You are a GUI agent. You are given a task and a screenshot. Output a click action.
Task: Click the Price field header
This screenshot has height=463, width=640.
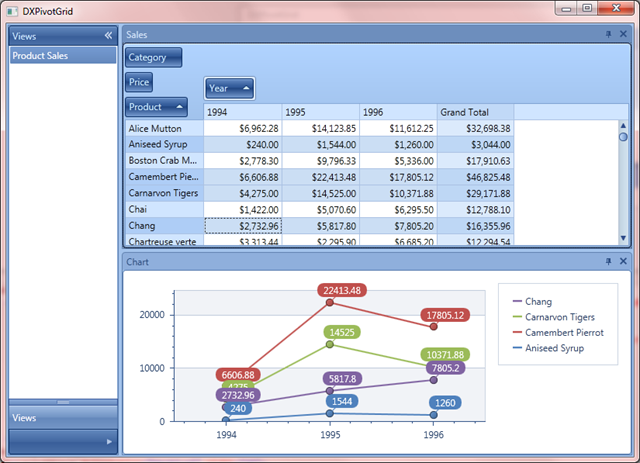[139, 82]
